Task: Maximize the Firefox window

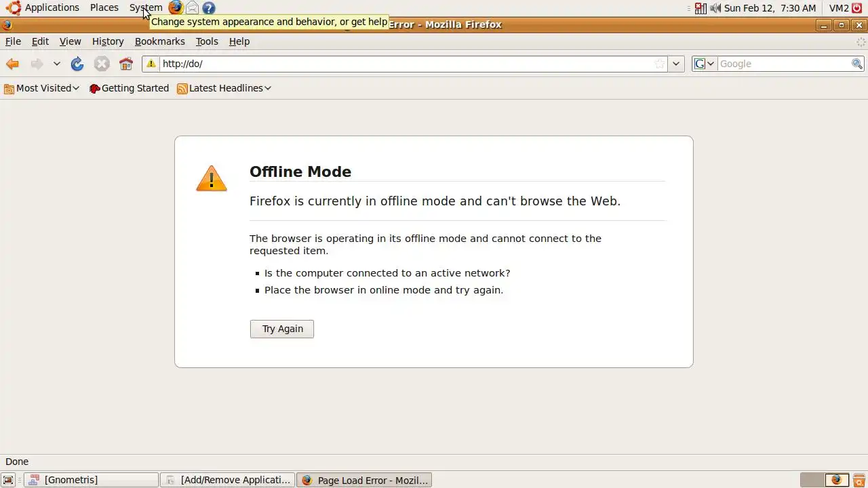Action: tap(842, 25)
